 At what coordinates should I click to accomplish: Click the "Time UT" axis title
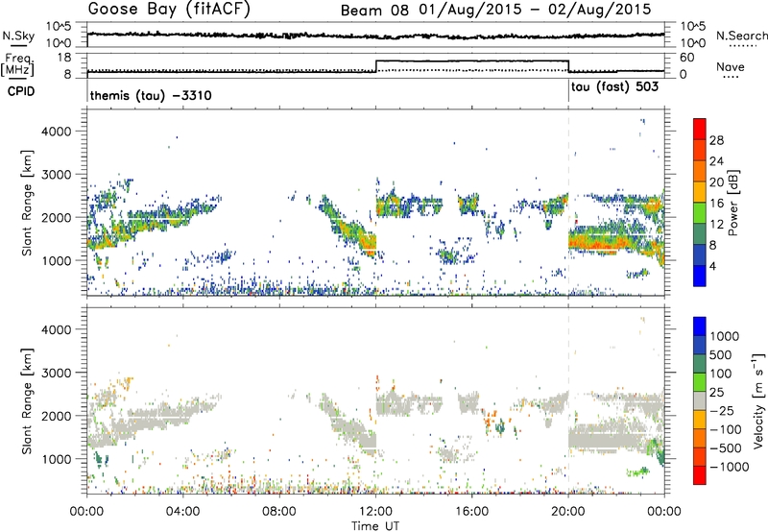click(375, 526)
